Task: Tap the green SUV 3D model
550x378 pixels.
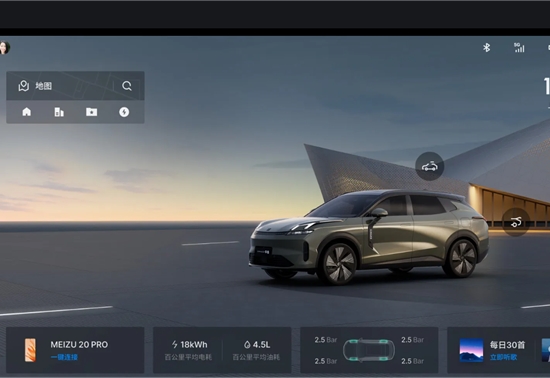Action: [x=368, y=237]
